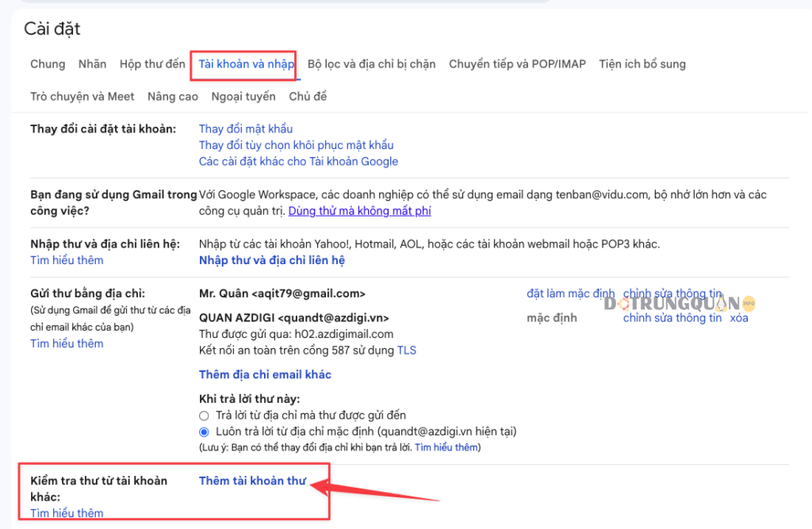Click the QUAN AZDIGI <quandt@azdigi.vn> entry

[x=293, y=318]
